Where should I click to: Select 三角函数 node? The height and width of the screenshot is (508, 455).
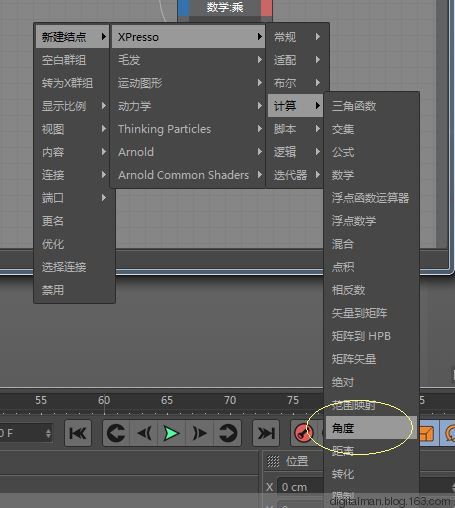point(371,106)
